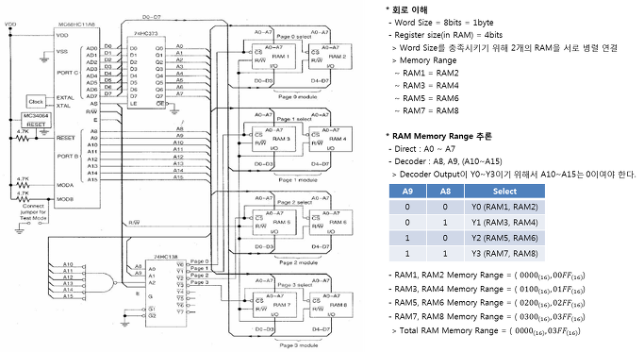
Task: Click 'RAM5, RAM6 Memory Range' line
Action: 487,303
